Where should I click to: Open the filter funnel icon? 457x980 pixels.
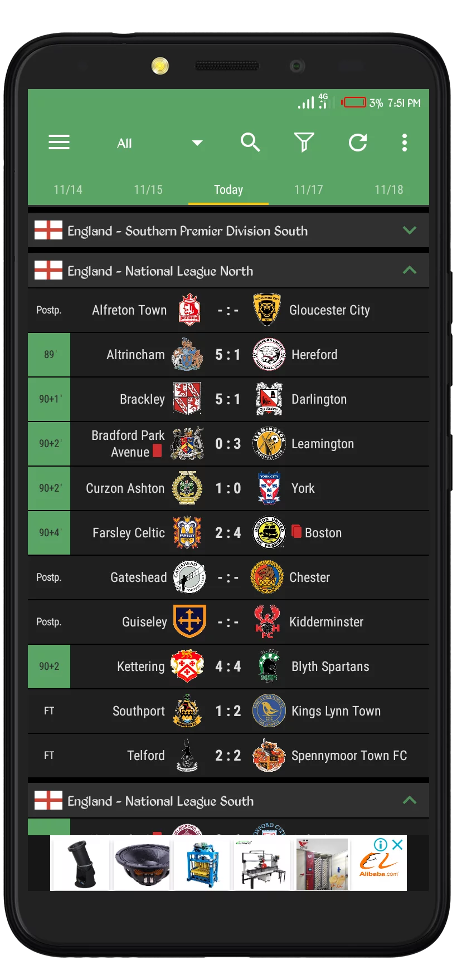click(304, 143)
